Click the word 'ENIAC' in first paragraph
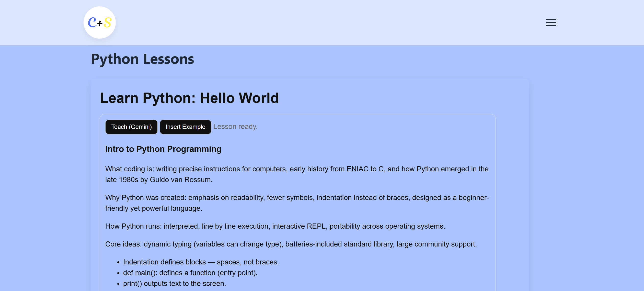 point(357,169)
